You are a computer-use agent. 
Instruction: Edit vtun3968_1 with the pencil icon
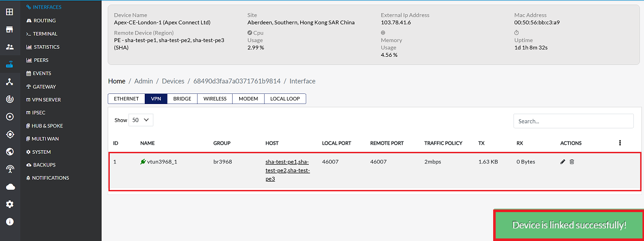point(562,162)
